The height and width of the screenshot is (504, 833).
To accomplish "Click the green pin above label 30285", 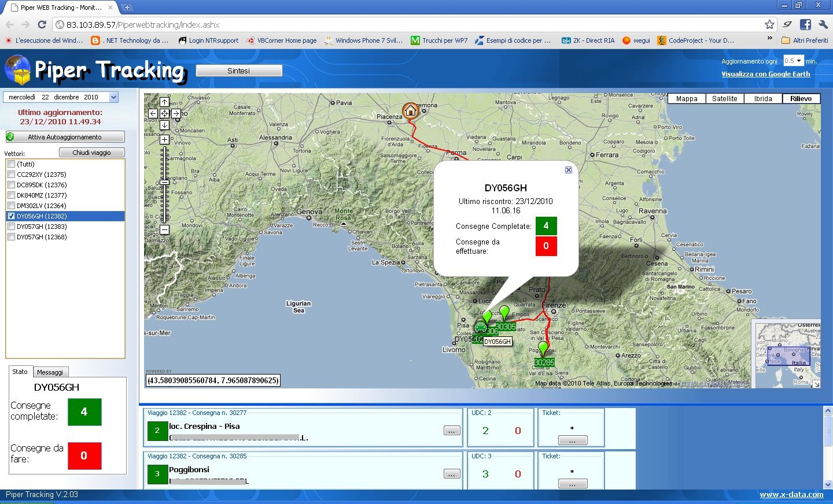I will 543,349.
